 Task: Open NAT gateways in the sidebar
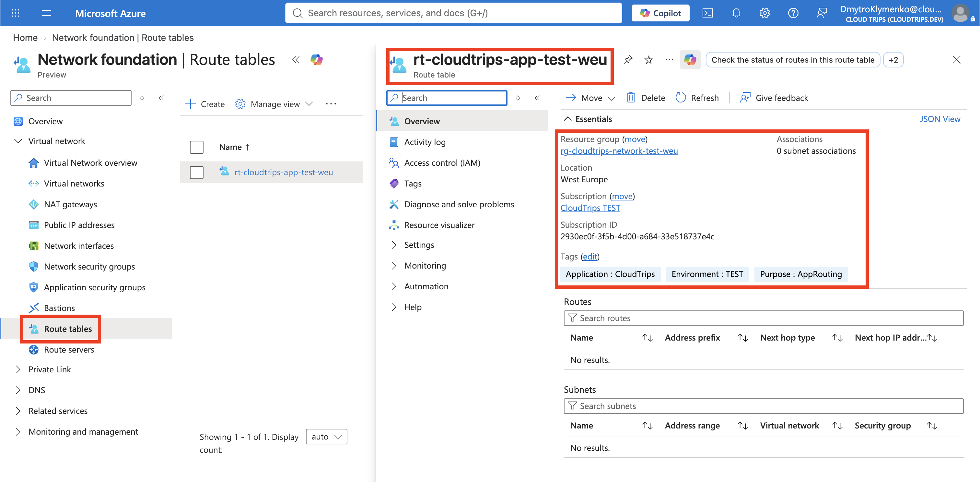coord(71,204)
